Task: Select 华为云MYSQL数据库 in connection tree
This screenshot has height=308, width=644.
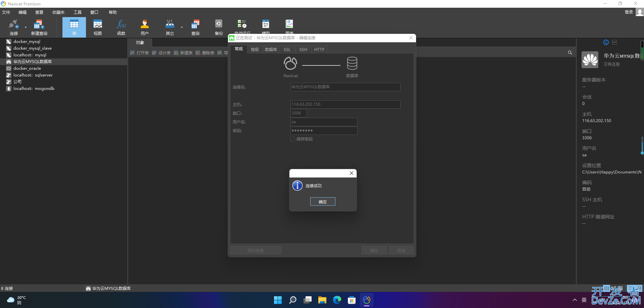Action: pos(32,62)
